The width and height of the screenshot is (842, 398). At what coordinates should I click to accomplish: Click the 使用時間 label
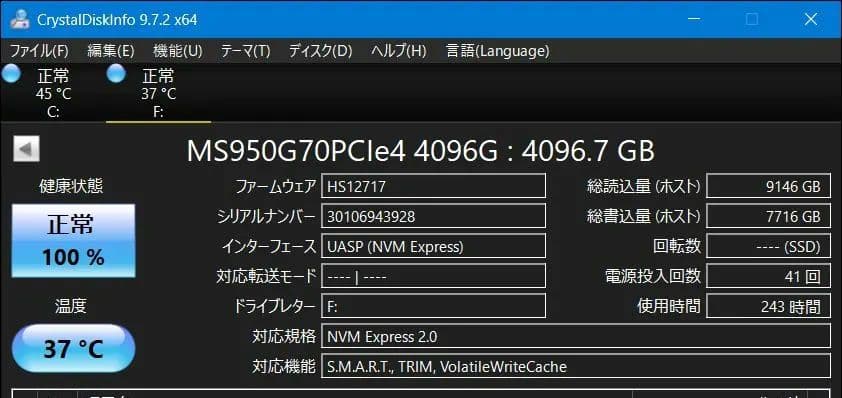click(669, 306)
